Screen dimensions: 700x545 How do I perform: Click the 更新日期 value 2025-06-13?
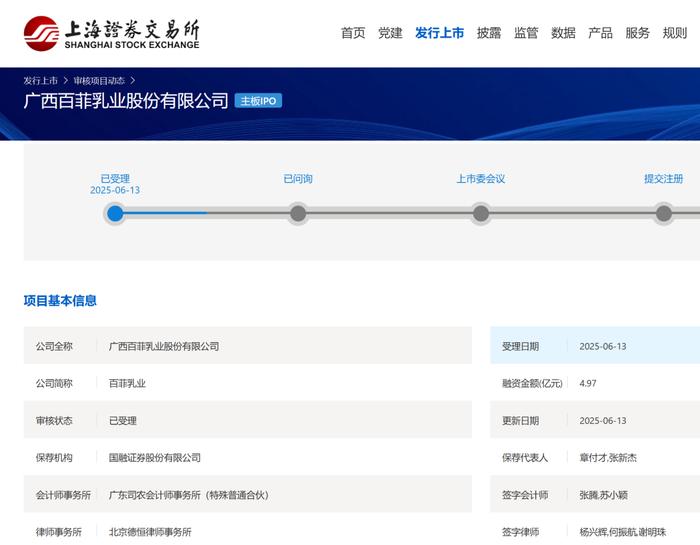(x=603, y=420)
